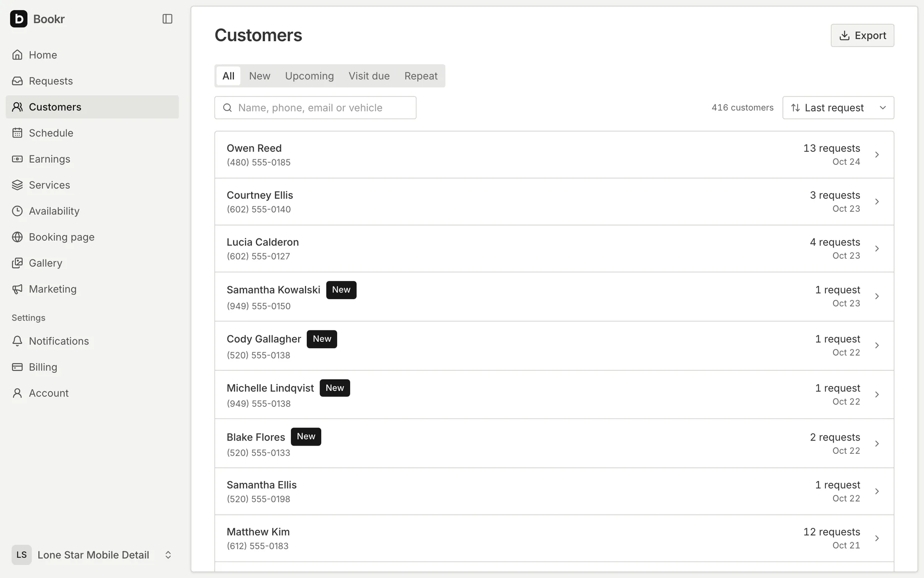Open the Lone Star Mobile Detail workspace switcher

coord(92,555)
